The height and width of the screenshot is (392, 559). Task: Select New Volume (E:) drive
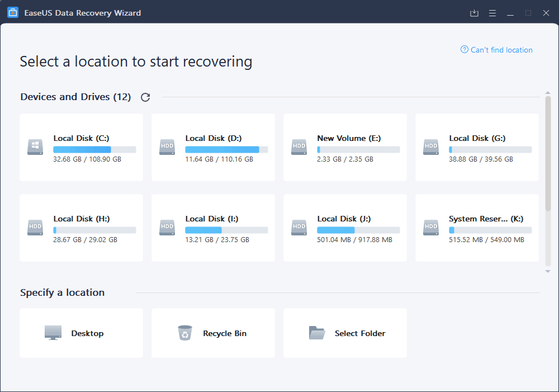(345, 147)
